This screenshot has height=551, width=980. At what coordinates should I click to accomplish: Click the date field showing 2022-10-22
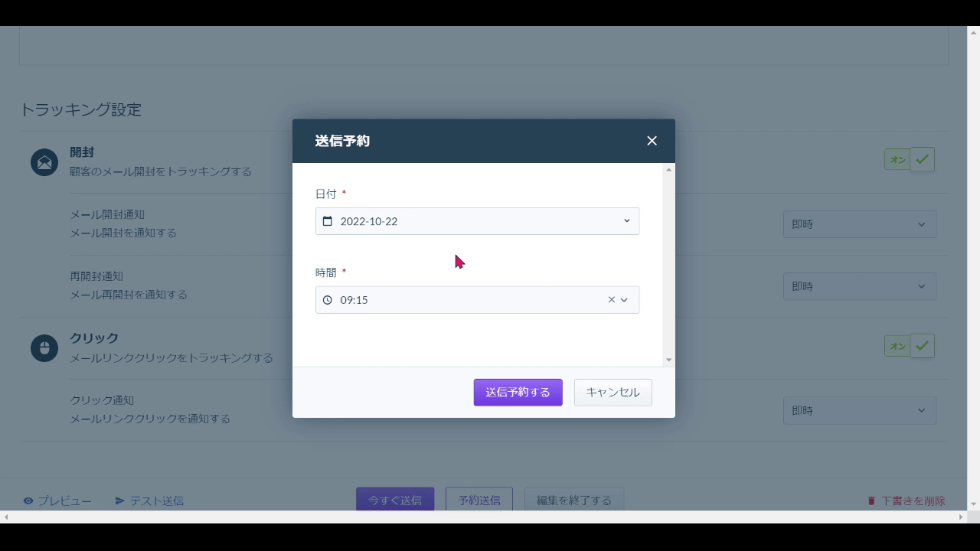477,221
